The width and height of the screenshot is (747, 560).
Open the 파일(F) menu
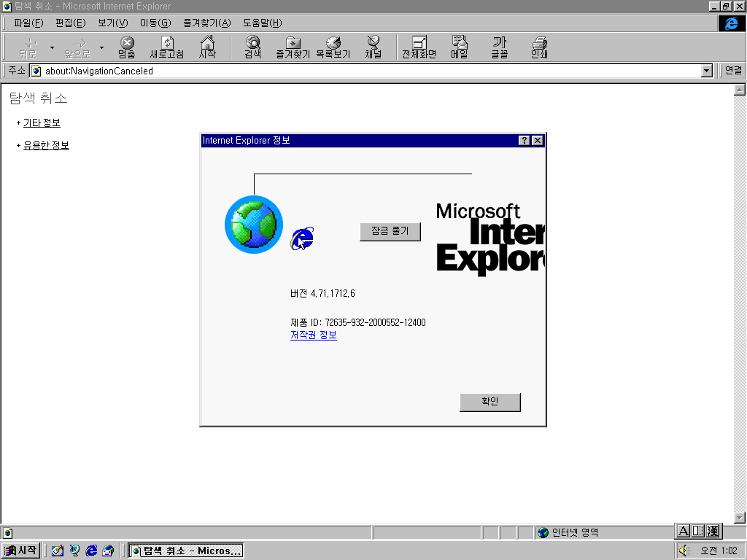(28, 23)
